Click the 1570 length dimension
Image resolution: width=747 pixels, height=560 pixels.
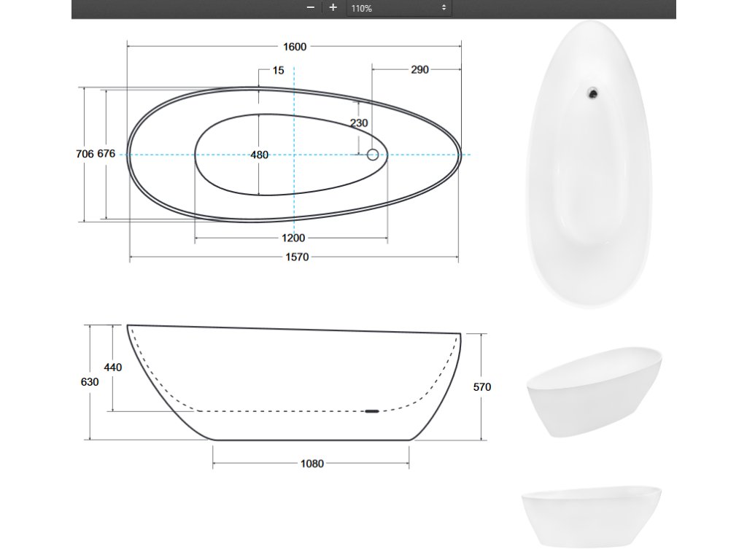[x=297, y=257]
